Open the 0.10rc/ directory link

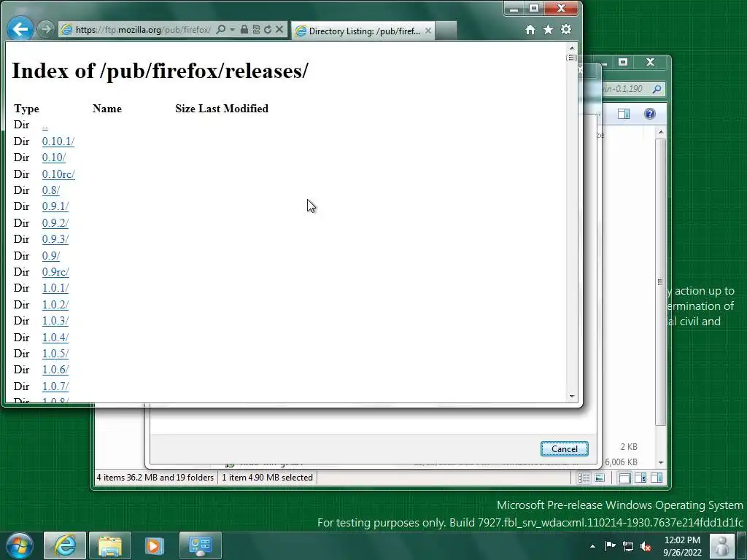pyautogui.click(x=58, y=174)
